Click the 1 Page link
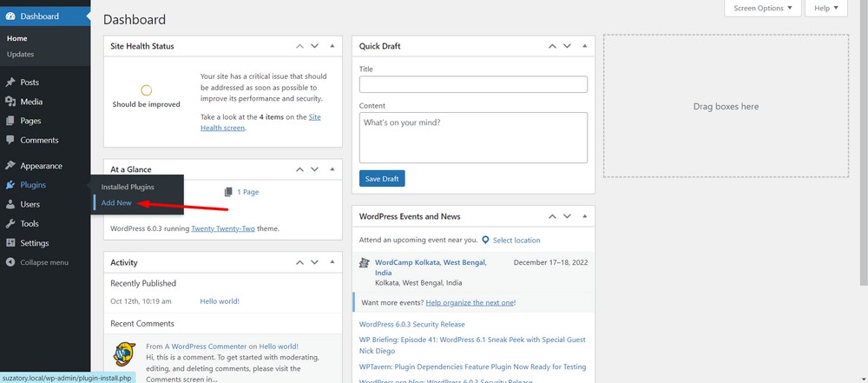 pyautogui.click(x=248, y=192)
